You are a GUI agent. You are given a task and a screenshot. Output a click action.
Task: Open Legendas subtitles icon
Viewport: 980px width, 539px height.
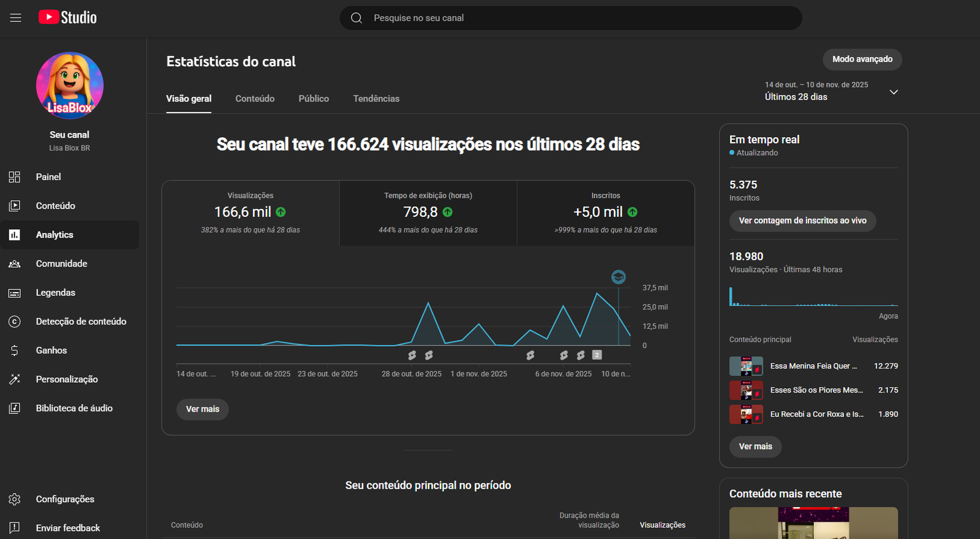coord(15,293)
